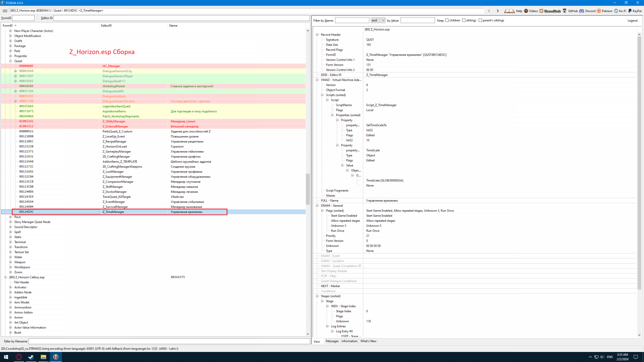
Task: Click the Legend button
Action: click(632, 20)
